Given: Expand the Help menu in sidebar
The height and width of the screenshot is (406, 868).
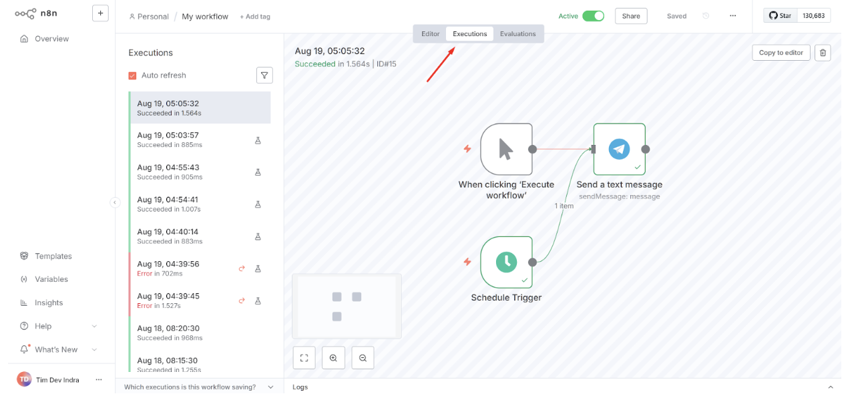Looking at the screenshot, I should pyautogui.click(x=94, y=326).
